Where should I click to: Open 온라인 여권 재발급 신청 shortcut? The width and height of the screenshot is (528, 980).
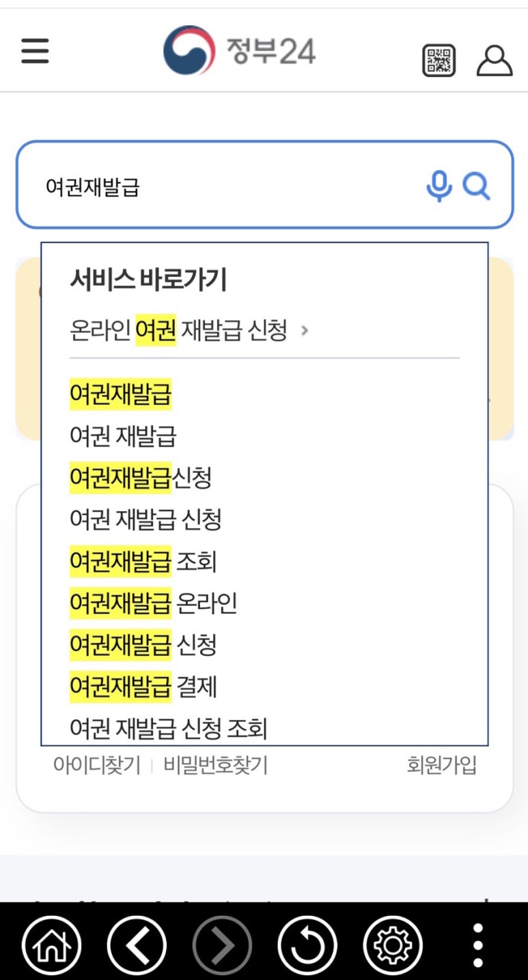click(190, 331)
